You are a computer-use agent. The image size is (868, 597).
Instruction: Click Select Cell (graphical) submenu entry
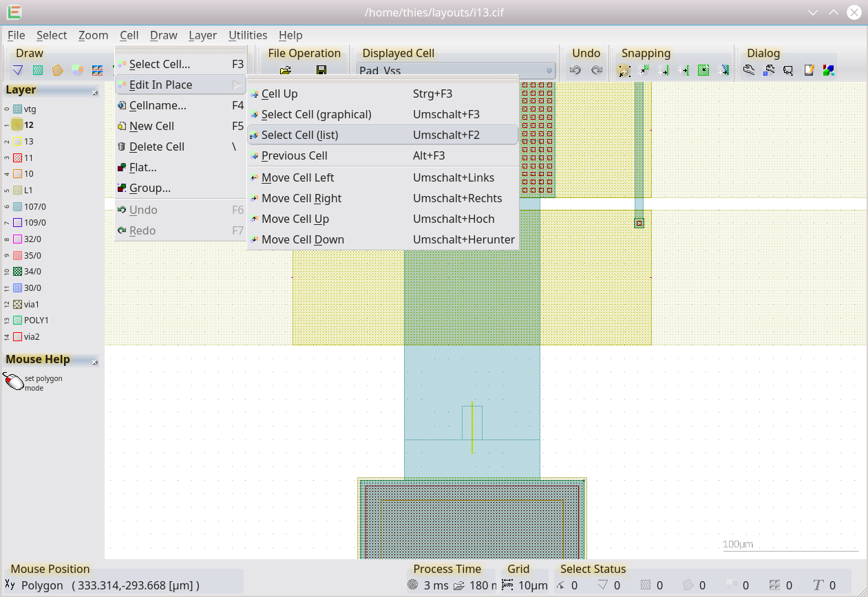click(382, 114)
